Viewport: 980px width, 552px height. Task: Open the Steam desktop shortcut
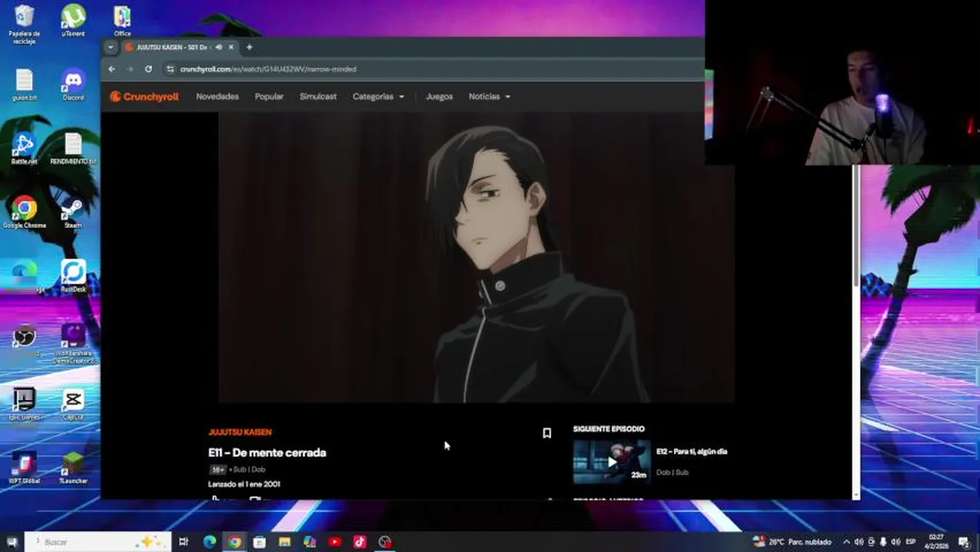click(73, 212)
